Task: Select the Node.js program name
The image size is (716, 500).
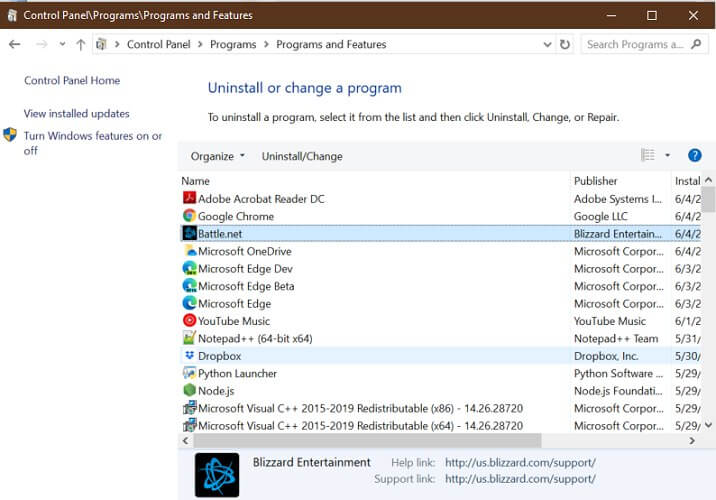Action: 216,391
